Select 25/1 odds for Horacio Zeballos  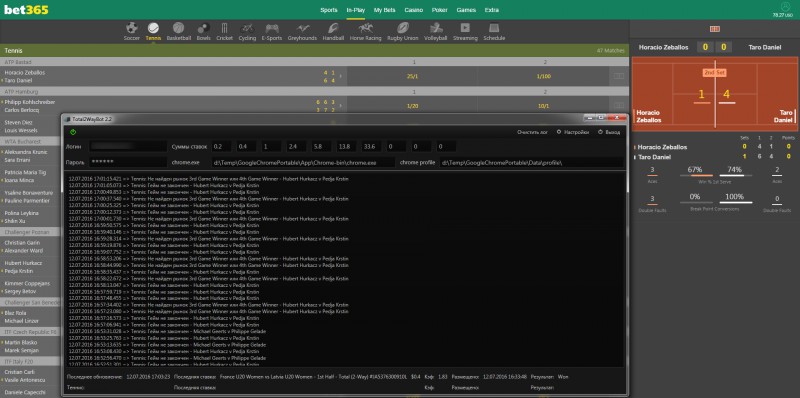click(412, 76)
